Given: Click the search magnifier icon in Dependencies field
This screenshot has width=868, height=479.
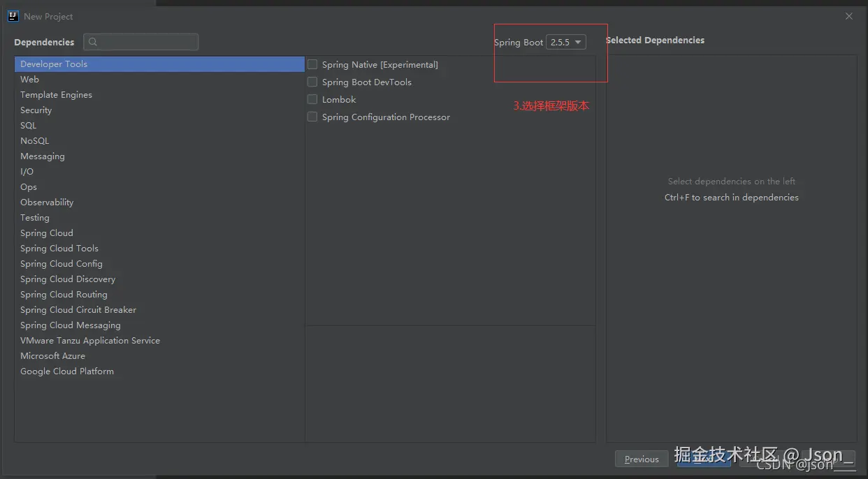Looking at the screenshot, I should 93,42.
